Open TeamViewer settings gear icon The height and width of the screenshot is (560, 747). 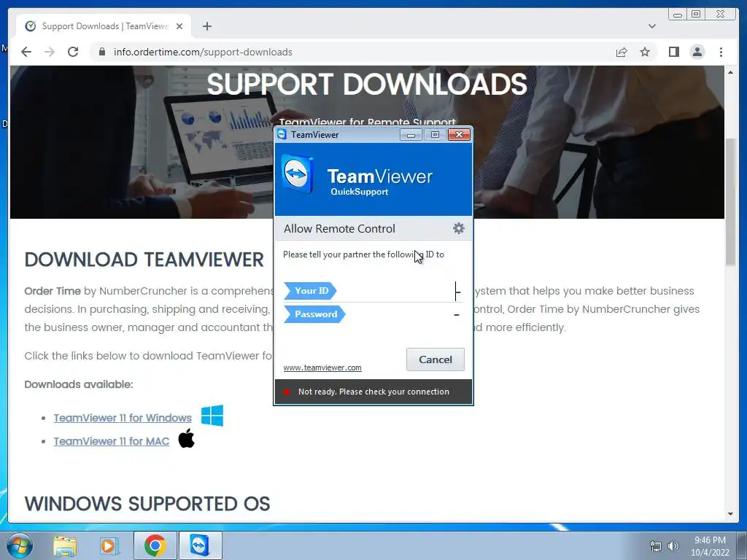click(x=458, y=228)
